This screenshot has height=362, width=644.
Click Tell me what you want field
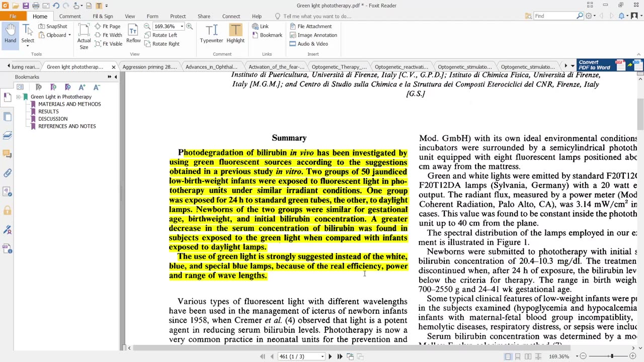coord(317,16)
